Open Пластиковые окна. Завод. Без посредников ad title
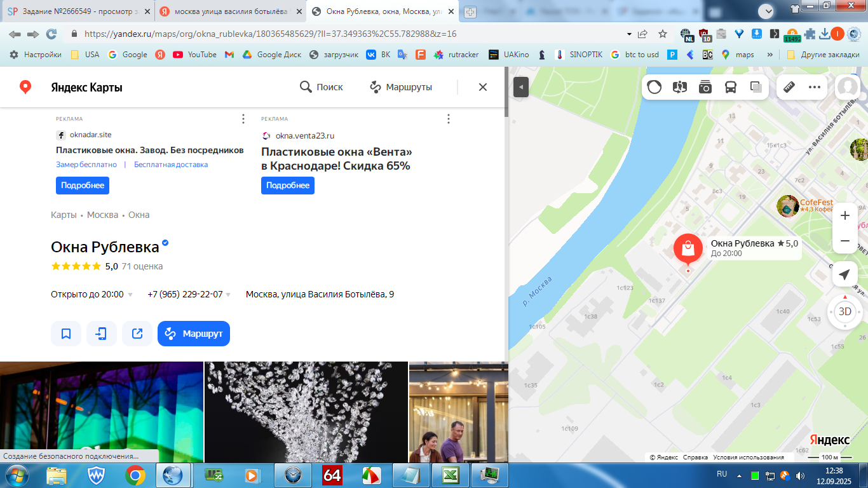868x488 pixels. click(150, 150)
